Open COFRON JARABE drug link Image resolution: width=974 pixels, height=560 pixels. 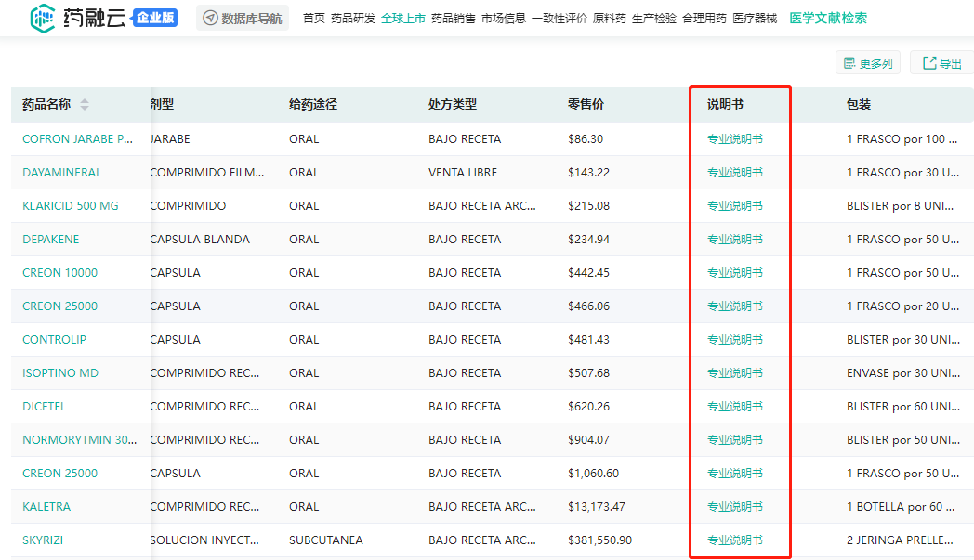78,139
